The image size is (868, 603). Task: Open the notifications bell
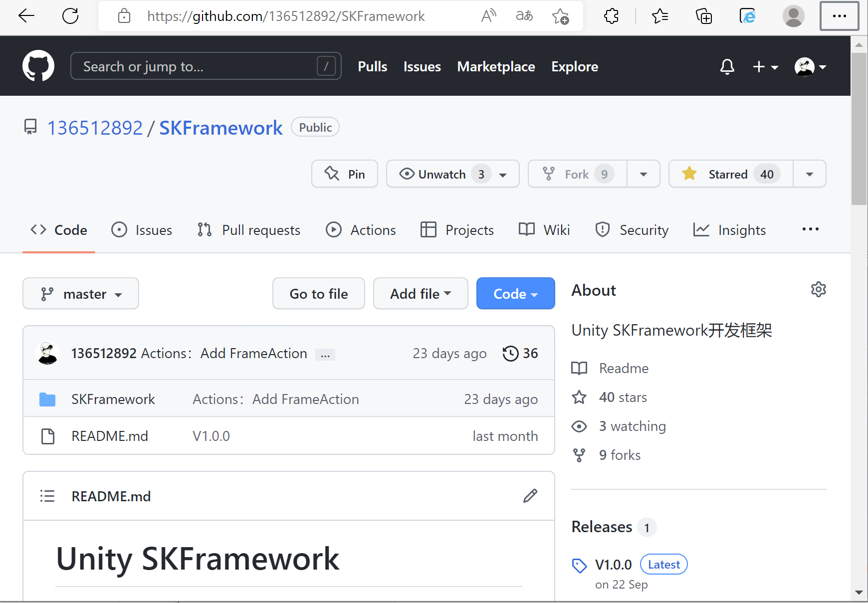(727, 66)
